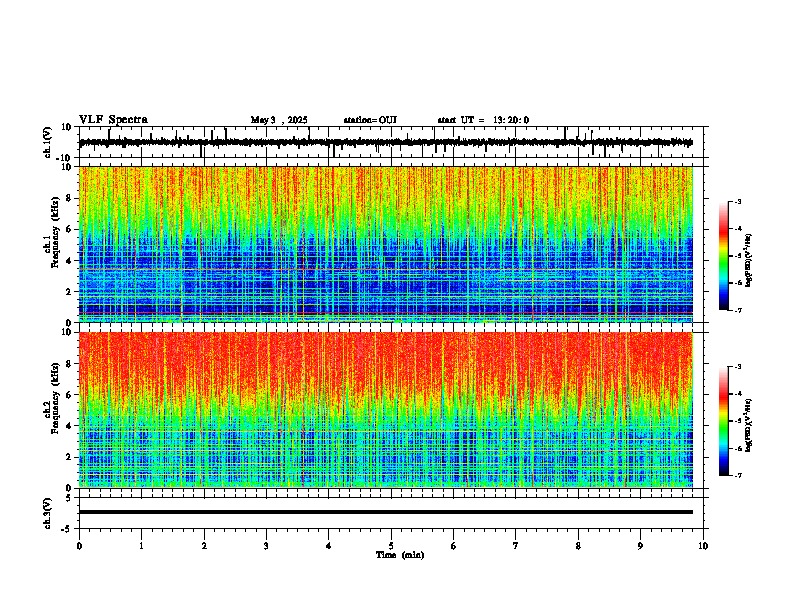Click the ch.3 flat voltage trace
The width and height of the screenshot is (792, 612).
[x=386, y=512]
